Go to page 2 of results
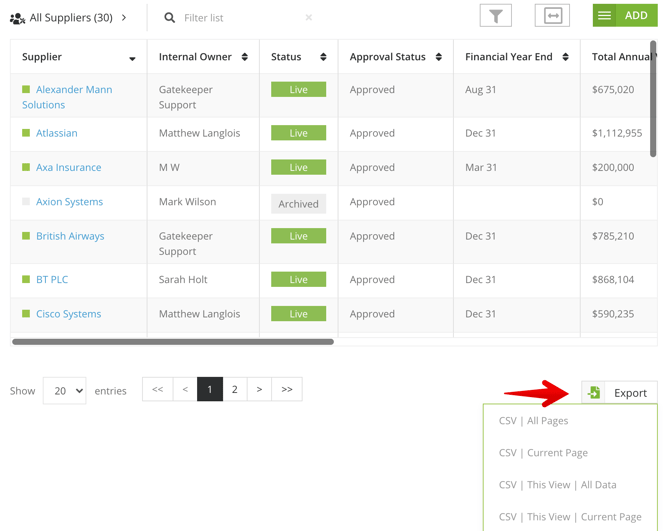The image size is (670, 531). 235,390
